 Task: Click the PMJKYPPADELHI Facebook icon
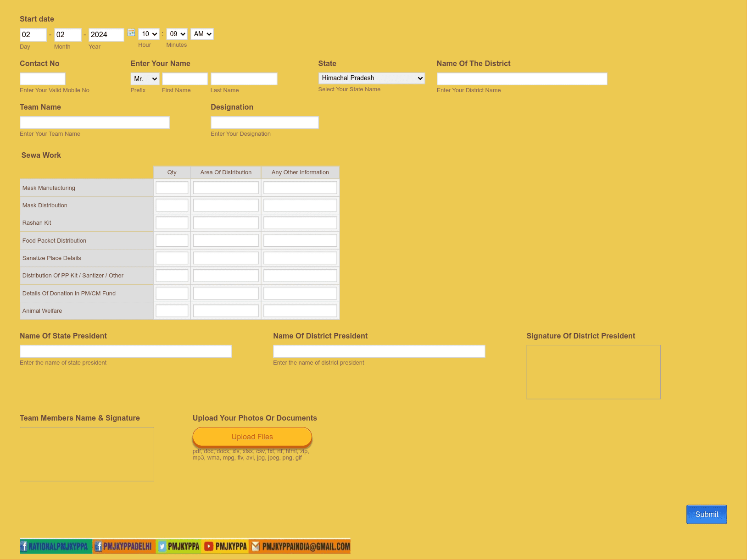point(98,546)
